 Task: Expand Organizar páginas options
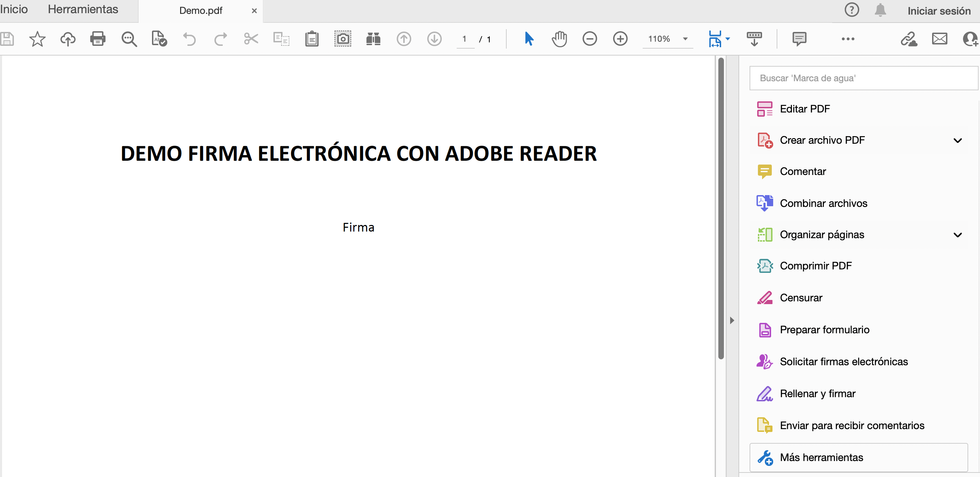click(x=958, y=235)
